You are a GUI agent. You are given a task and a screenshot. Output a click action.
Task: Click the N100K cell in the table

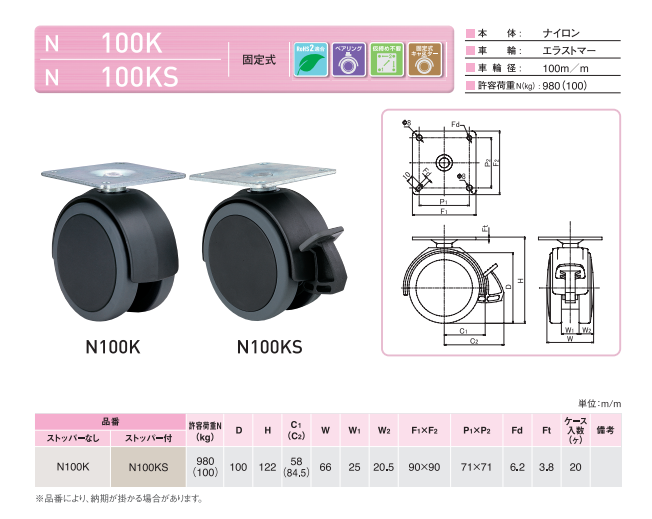pyautogui.click(x=74, y=465)
